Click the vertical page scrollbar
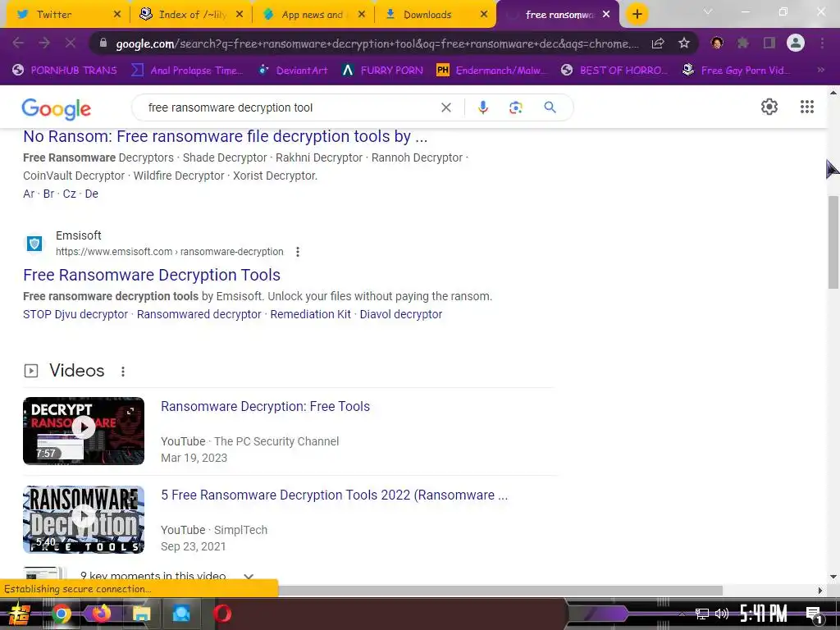This screenshot has width=840, height=630. 833,242
